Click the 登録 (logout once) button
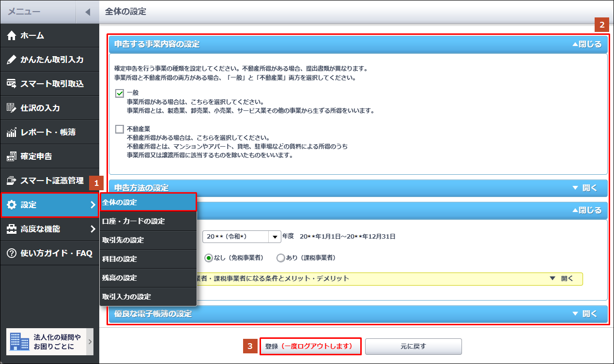614x364 pixels. point(310,347)
